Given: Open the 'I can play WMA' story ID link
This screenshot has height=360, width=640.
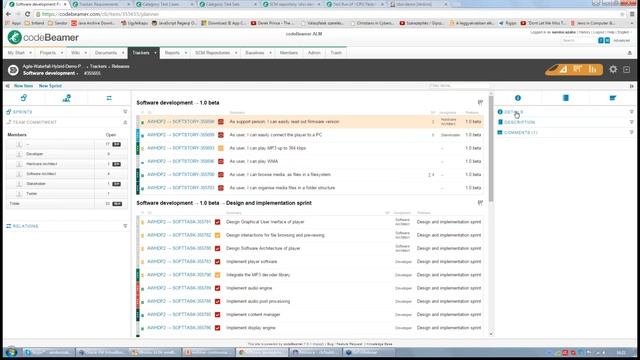Looking at the screenshot, I should tap(181, 161).
